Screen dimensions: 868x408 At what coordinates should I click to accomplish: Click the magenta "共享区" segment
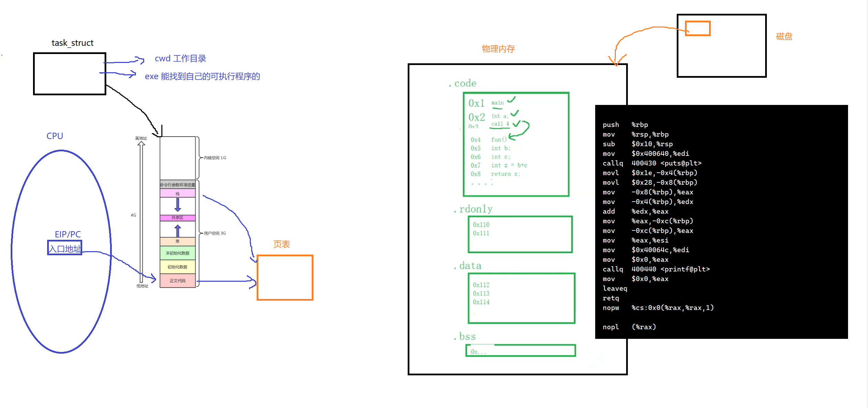coord(178,218)
